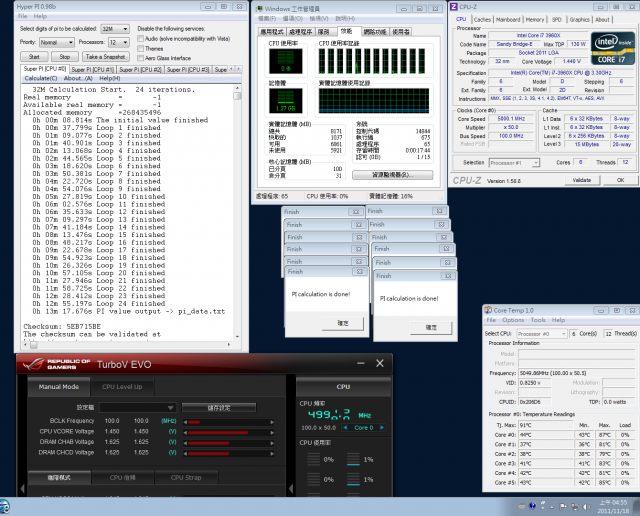Open Processors dropdown showing 12

118,42
